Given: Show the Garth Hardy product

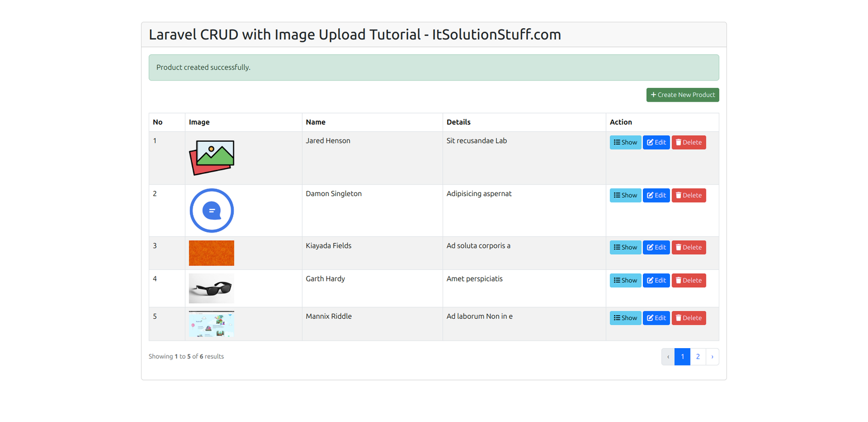Looking at the screenshot, I should point(625,281).
